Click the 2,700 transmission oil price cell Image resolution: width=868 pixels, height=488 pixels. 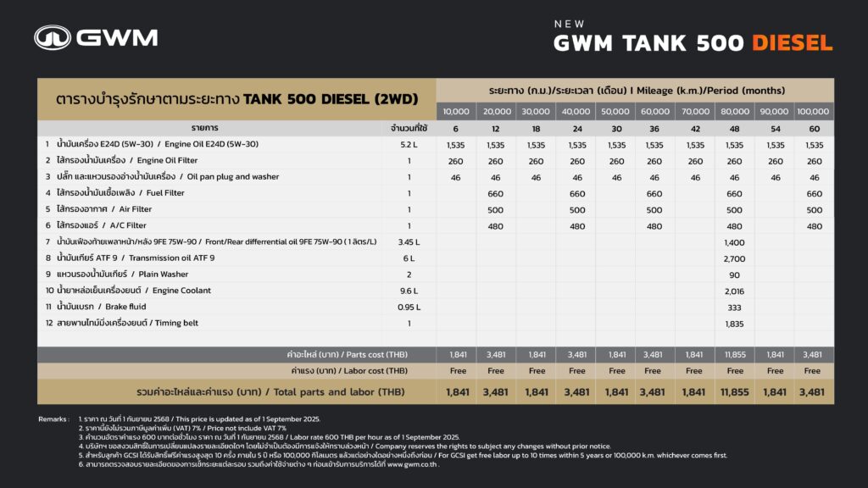pos(735,259)
